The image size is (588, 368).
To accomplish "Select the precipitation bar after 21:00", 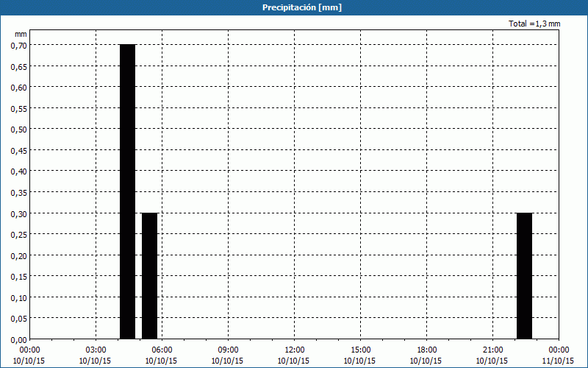I will 524,276.
